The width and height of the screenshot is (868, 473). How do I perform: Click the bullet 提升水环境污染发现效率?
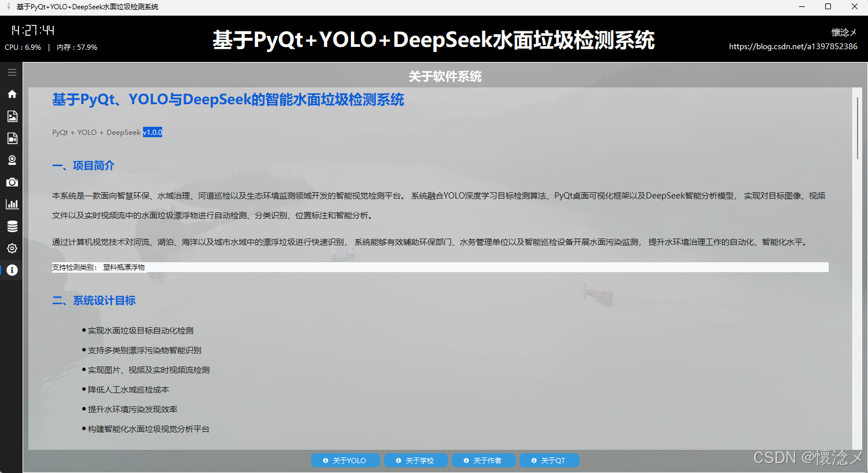[x=133, y=409]
